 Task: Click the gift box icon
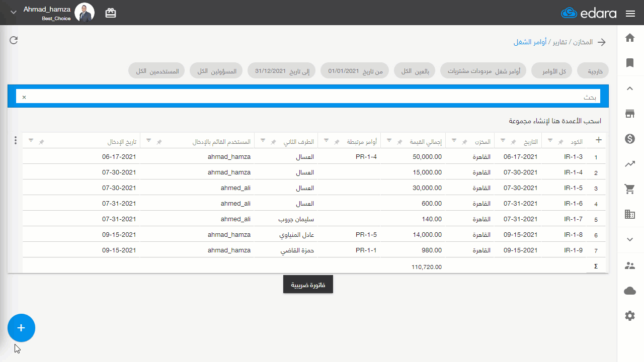pos(111,14)
